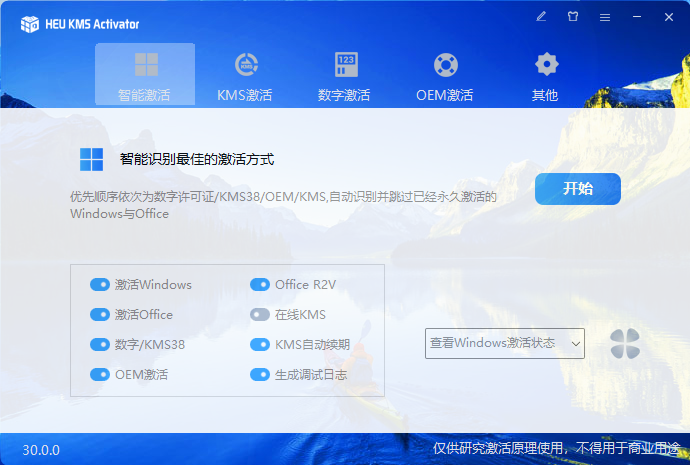Image resolution: width=690 pixels, height=465 pixels.
Task: Toggle the Office R2V option
Action: (260, 285)
